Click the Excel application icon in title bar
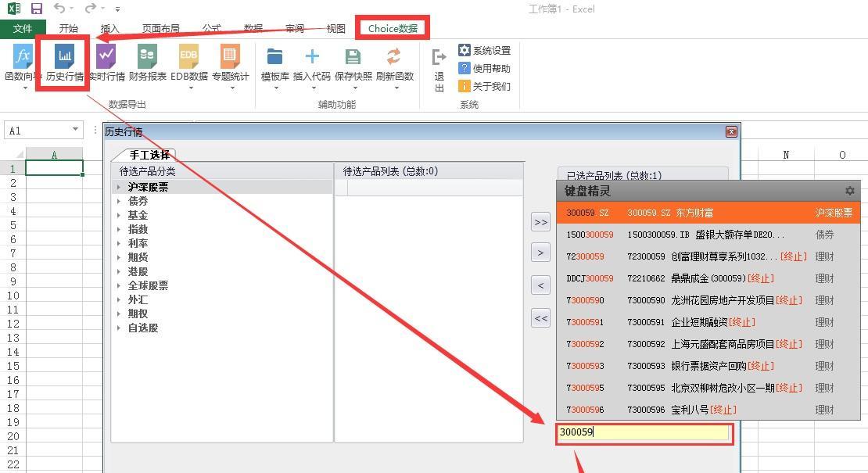 14,9
